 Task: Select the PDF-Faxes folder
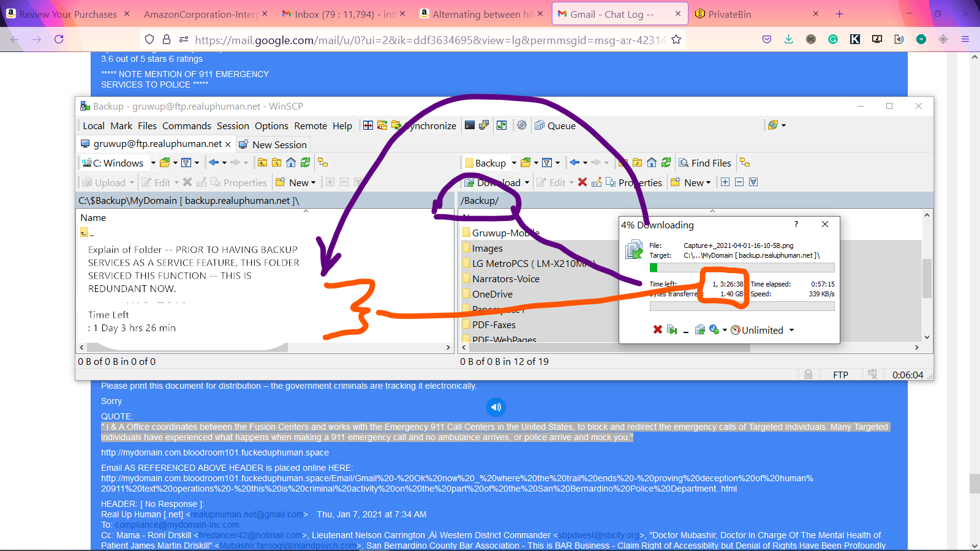click(x=488, y=324)
